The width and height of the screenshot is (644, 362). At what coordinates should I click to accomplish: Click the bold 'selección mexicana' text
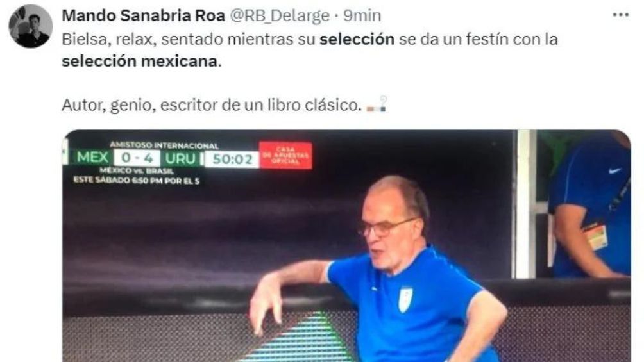[139, 61]
